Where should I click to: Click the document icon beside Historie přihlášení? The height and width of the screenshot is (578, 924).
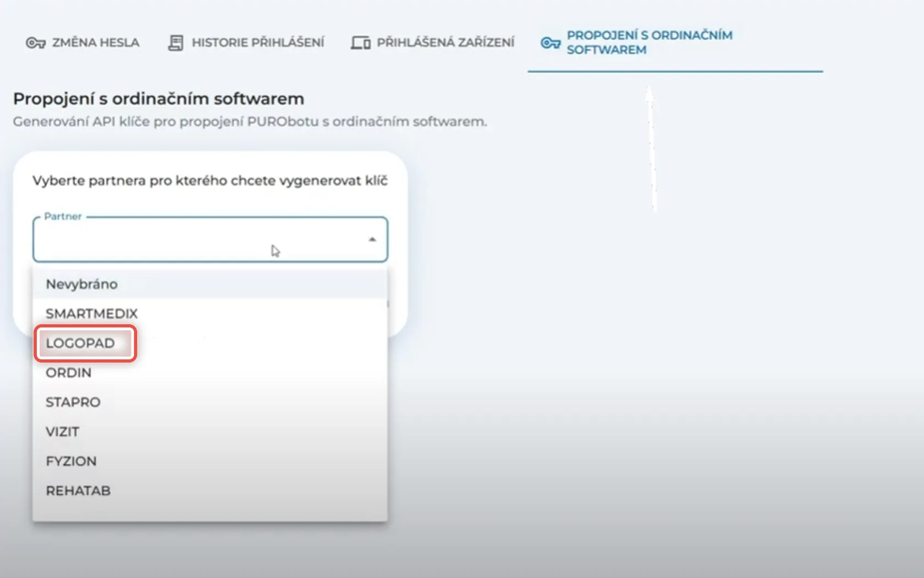[176, 42]
